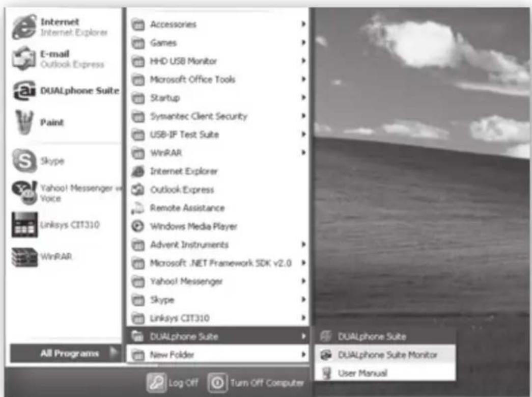This screenshot has height=397, width=532.
Task: Choose Windows Media Player menu entry
Action: 218,226
